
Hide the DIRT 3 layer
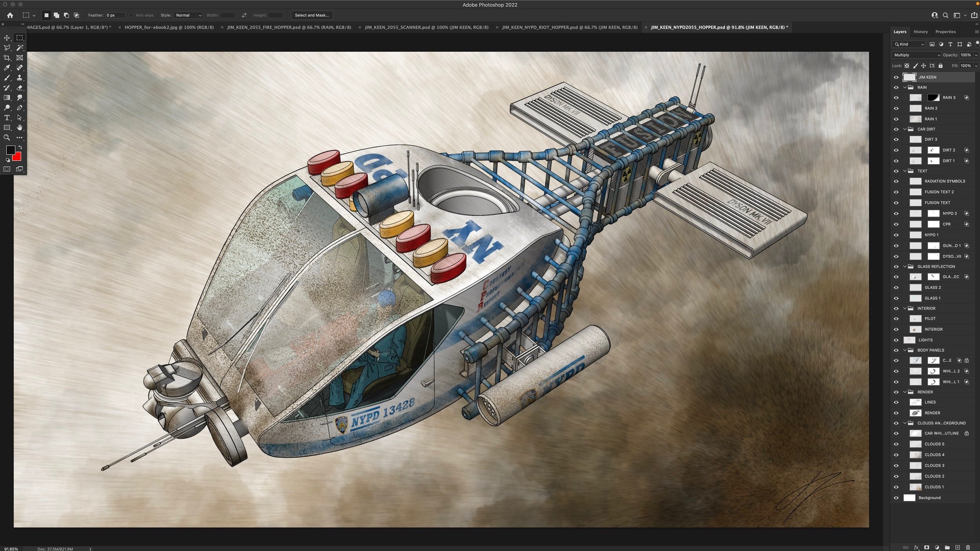[896, 139]
